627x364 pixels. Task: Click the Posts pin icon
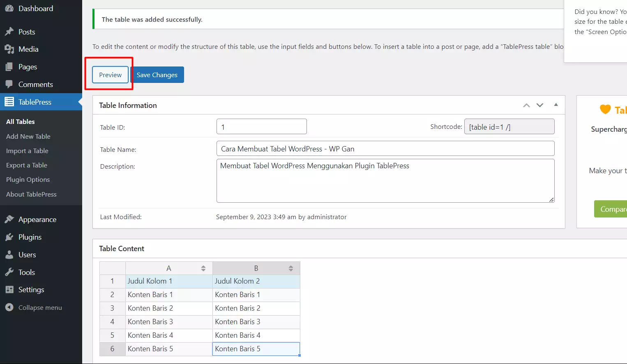click(9, 32)
